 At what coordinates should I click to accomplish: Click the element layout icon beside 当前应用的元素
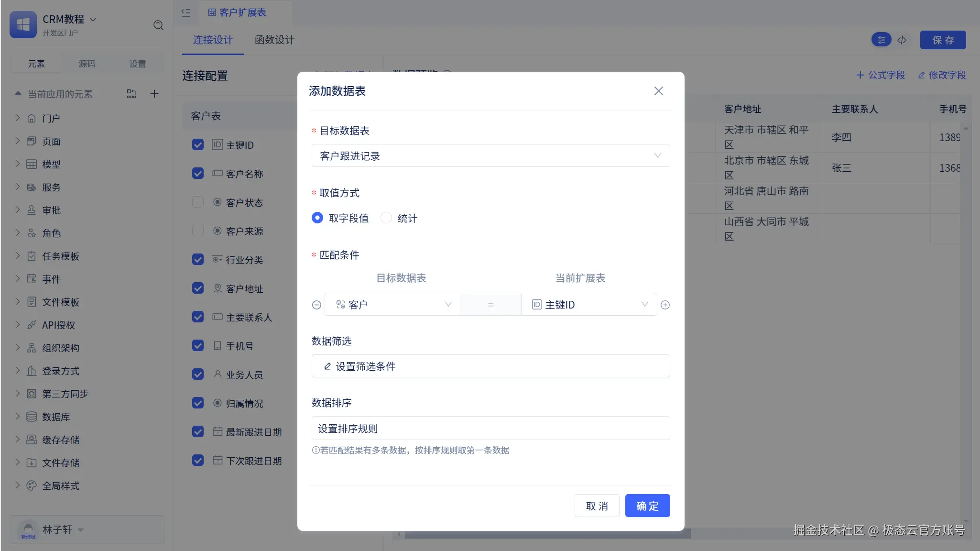[x=131, y=94]
